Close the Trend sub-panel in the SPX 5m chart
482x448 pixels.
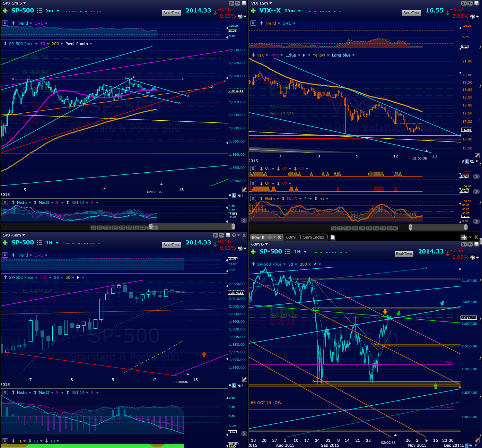point(5,23)
